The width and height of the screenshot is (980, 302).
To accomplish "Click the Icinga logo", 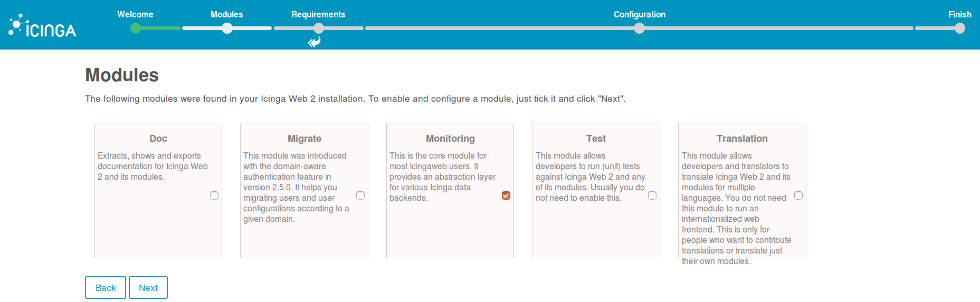I will 42,26.
